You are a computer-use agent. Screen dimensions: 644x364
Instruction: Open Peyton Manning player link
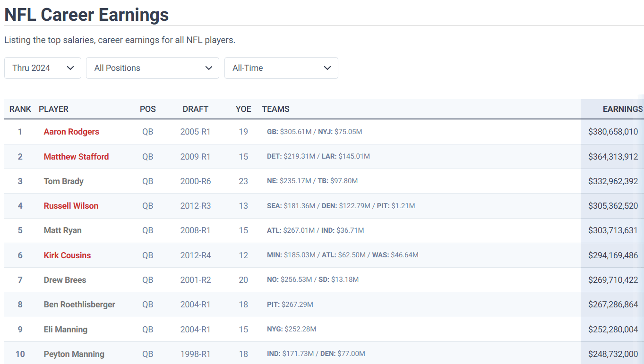(x=74, y=354)
